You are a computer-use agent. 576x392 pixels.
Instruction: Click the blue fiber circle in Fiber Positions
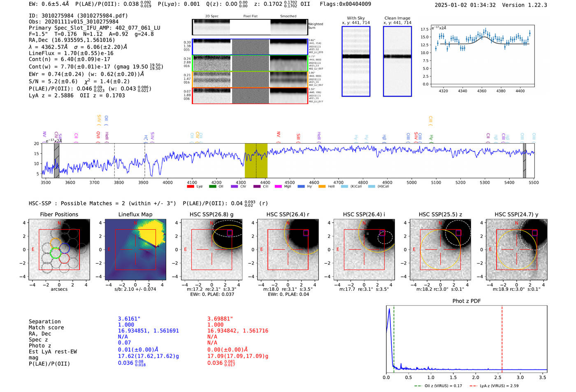tap(65, 248)
